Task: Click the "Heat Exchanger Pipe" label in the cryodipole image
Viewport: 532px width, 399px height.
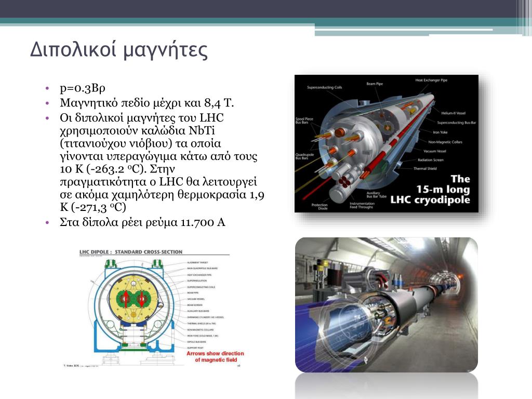Action: point(431,80)
